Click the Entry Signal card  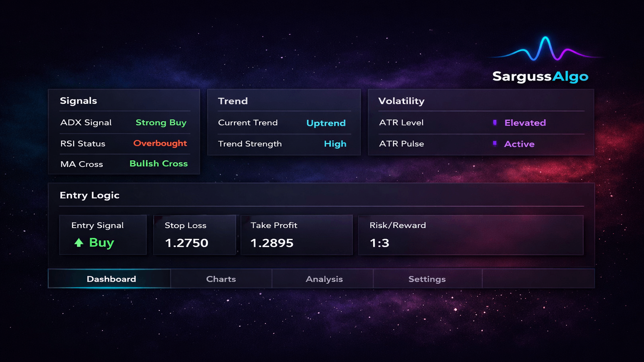[x=103, y=235]
